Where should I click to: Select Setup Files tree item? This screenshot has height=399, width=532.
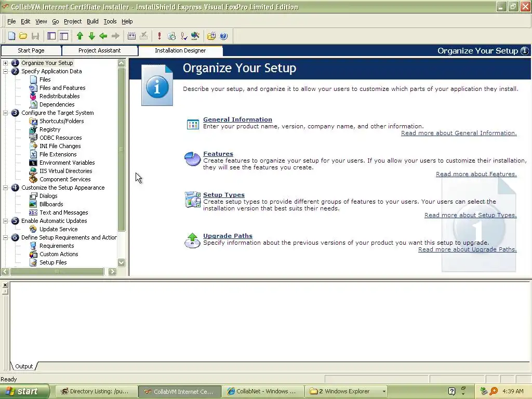(53, 262)
